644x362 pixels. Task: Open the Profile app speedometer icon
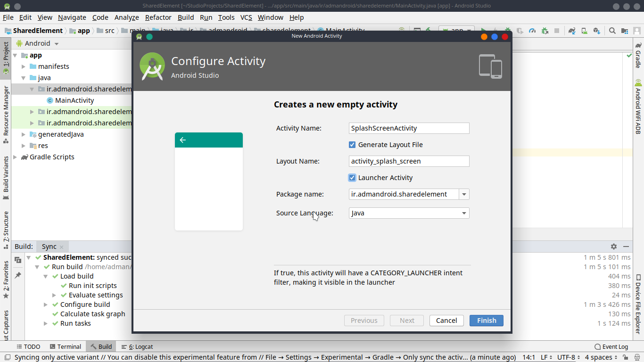tap(532, 31)
